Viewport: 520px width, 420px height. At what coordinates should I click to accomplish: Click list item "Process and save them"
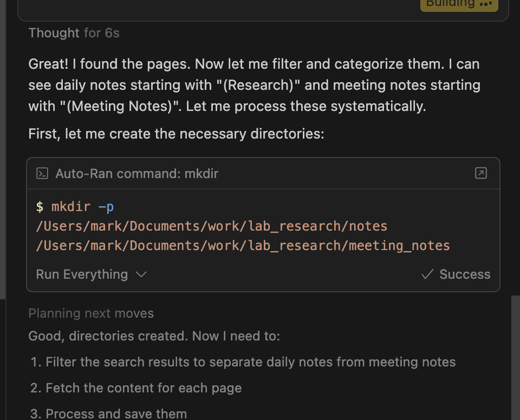(x=116, y=414)
